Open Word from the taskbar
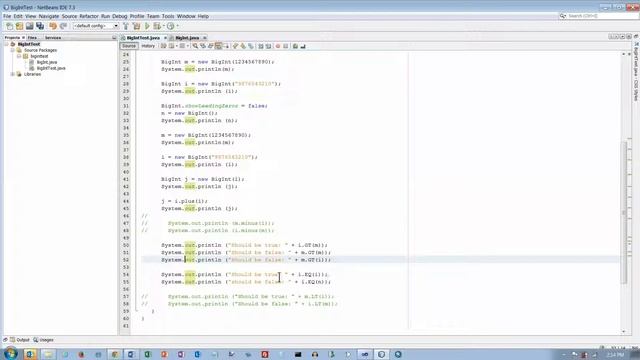 (131, 354)
